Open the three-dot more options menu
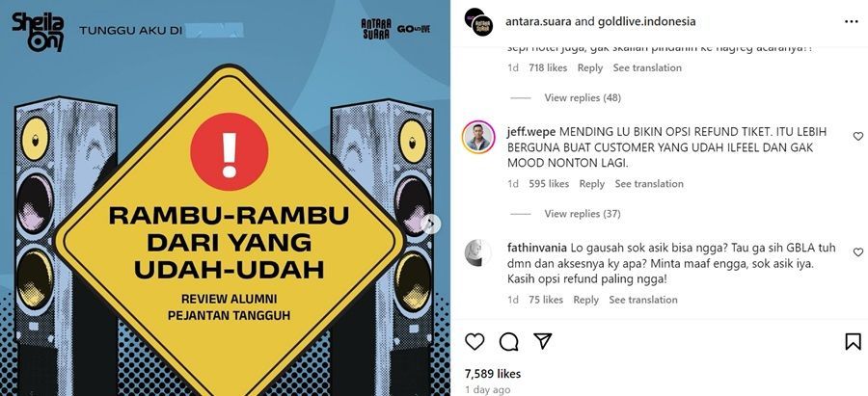Screen dimensions: 868x396 point(852,21)
